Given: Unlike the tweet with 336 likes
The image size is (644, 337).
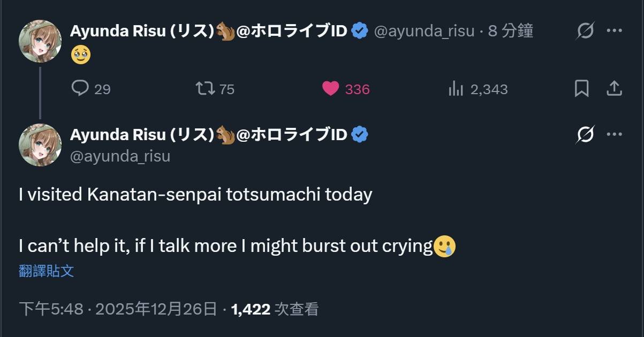Looking at the screenshot, I should click(x=331, y=88).
